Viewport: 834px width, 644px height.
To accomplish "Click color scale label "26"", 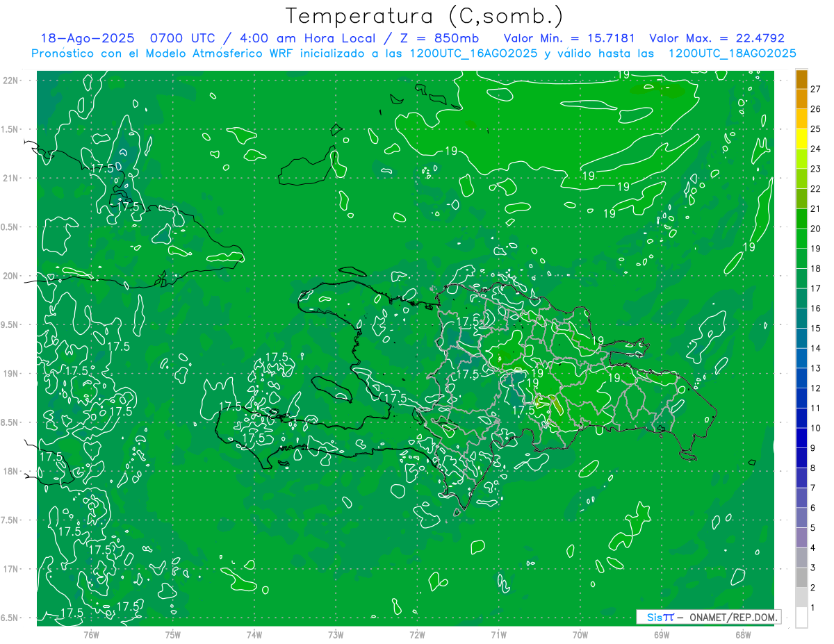I will pos(816,109).
